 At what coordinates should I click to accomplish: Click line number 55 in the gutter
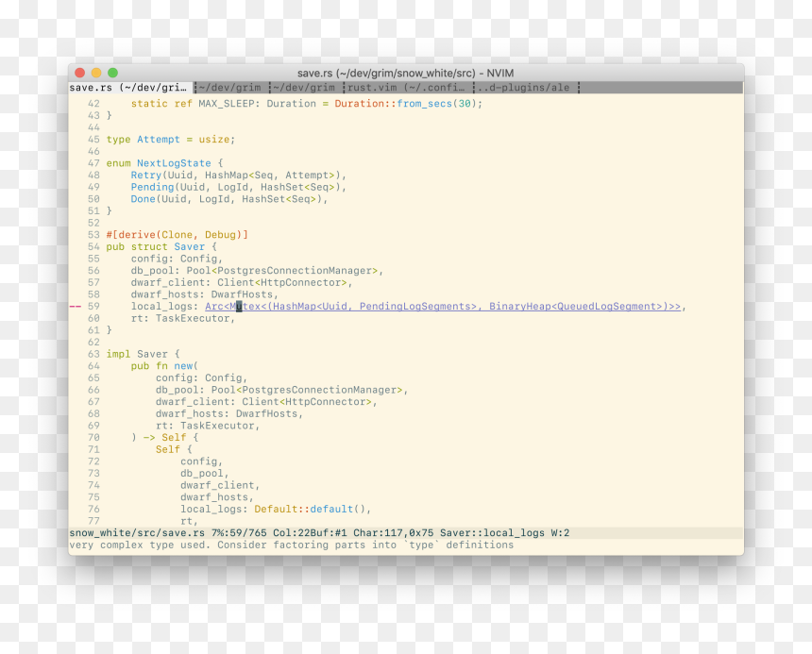coord(93,259)
